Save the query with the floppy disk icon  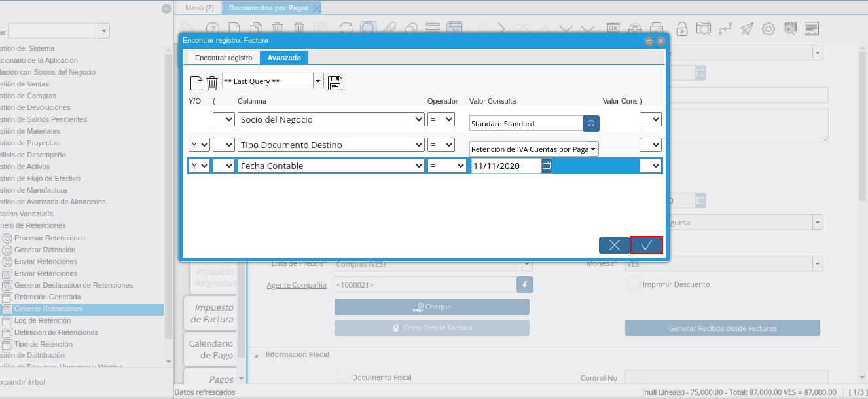click(x=335, y=83)
